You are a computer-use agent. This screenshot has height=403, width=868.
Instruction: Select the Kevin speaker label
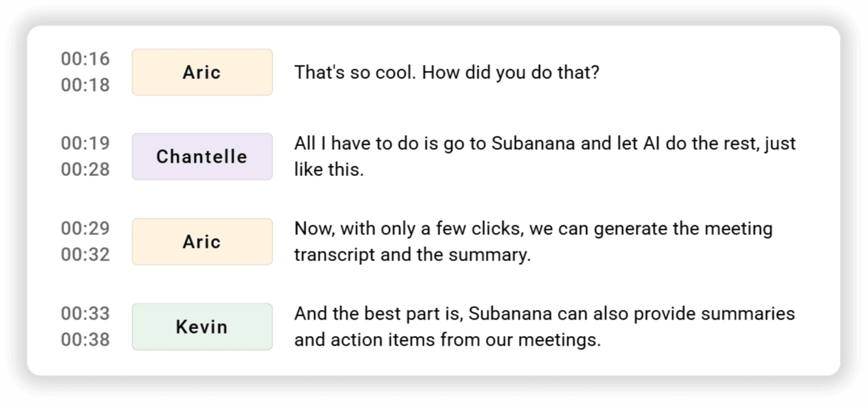202,327
